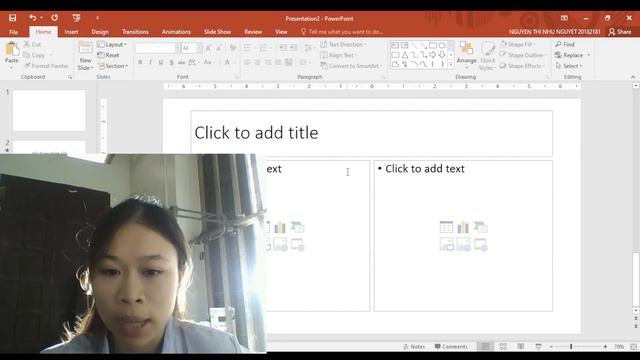Fit slide to current window icon
This screenshot has width=640, height=360.
click(633, 347)
